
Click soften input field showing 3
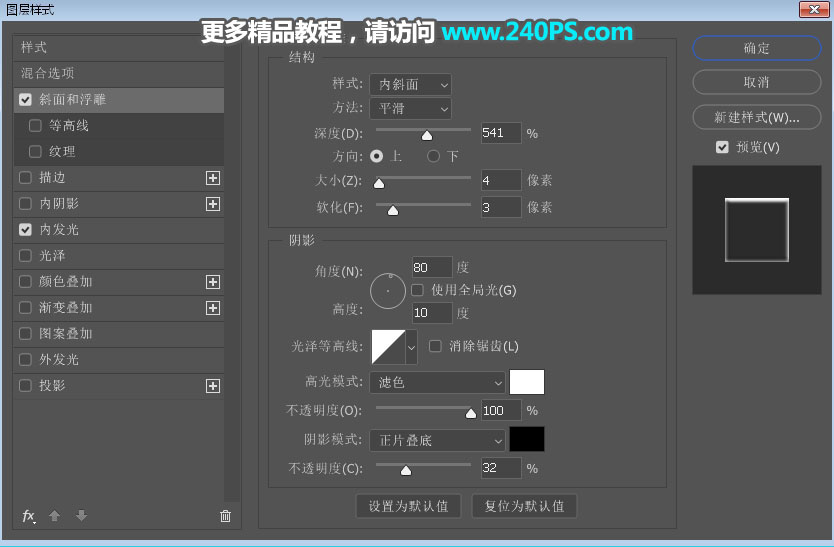tap(501, 208)
